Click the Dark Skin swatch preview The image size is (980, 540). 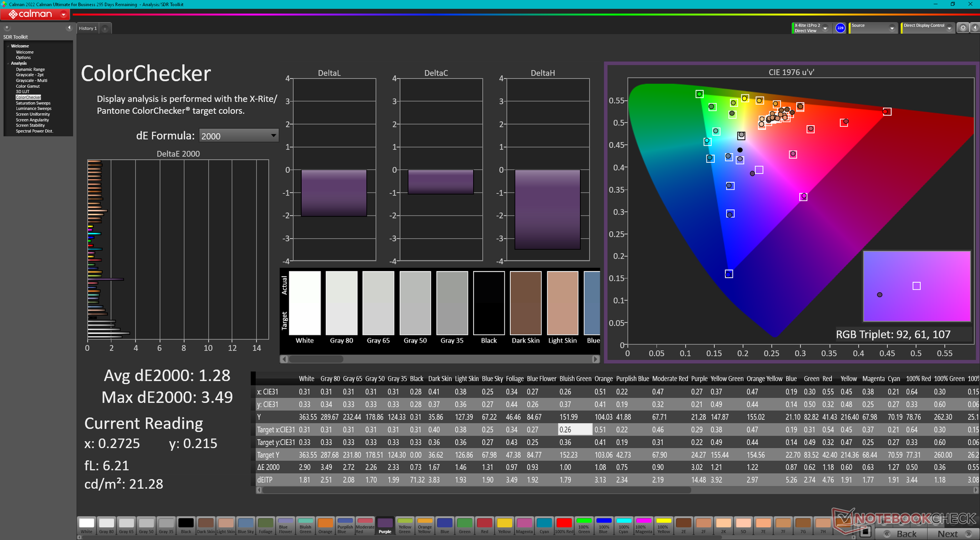(526, 303)
